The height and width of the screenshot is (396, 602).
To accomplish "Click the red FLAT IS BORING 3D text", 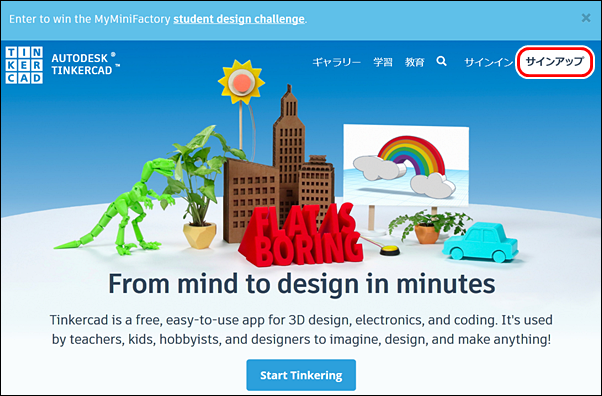I will 301,237.
